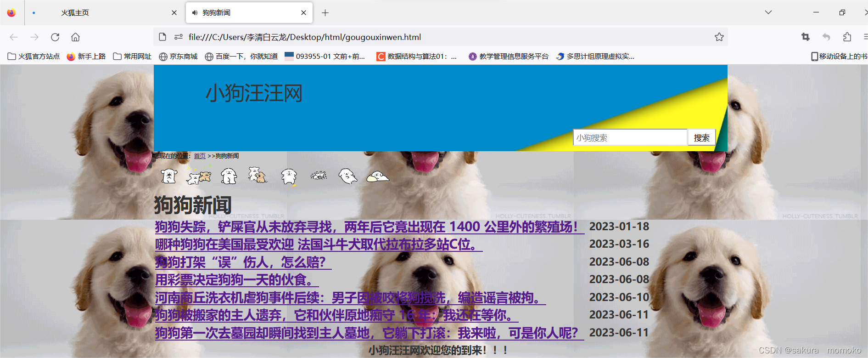The image size is (868, 358).
Task: Click the fifth white dog icon
Action: (289, 176)
